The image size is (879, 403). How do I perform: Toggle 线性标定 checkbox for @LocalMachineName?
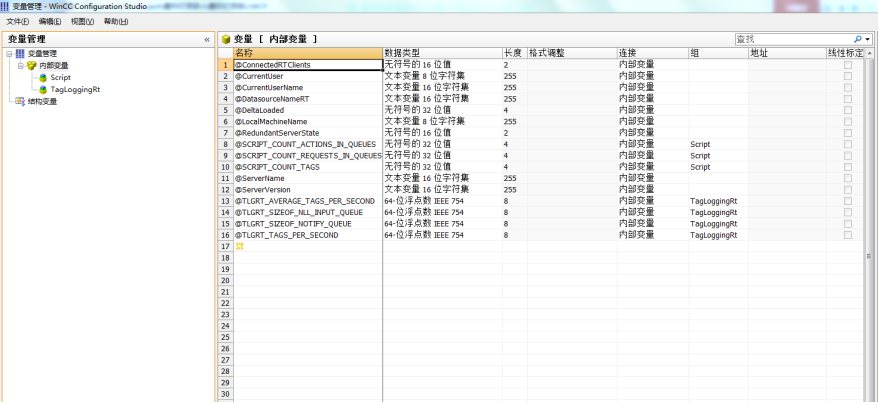[848, 122]
